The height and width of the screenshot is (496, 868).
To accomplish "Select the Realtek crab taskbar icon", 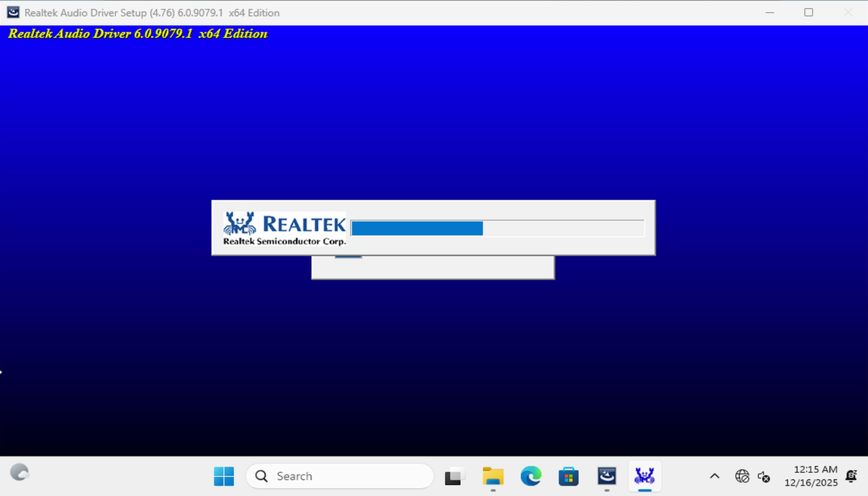I will pyautogui.click(x=644, y=476).
